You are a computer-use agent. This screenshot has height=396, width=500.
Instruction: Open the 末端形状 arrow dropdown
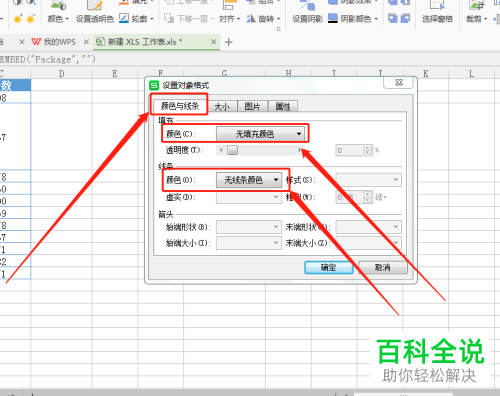tap(368, 227)
